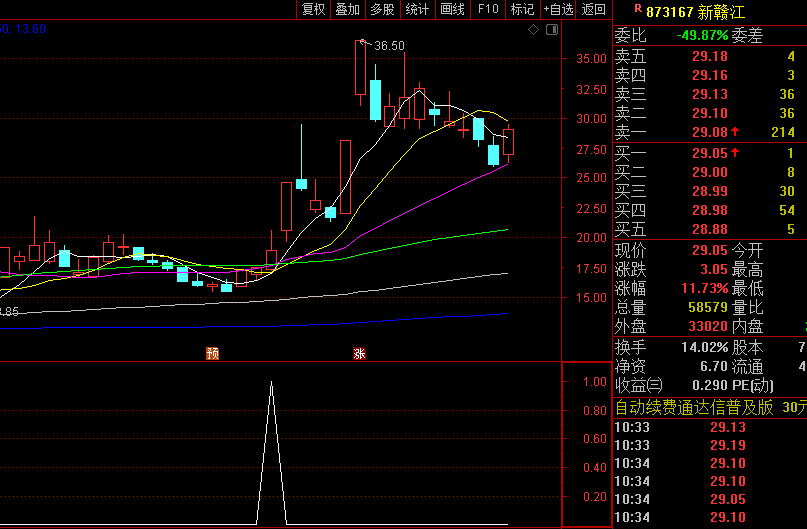Viewport: 807px width, 529px height.
Task: Click 涨跌 value 3.05
Action: click(714, 269)
